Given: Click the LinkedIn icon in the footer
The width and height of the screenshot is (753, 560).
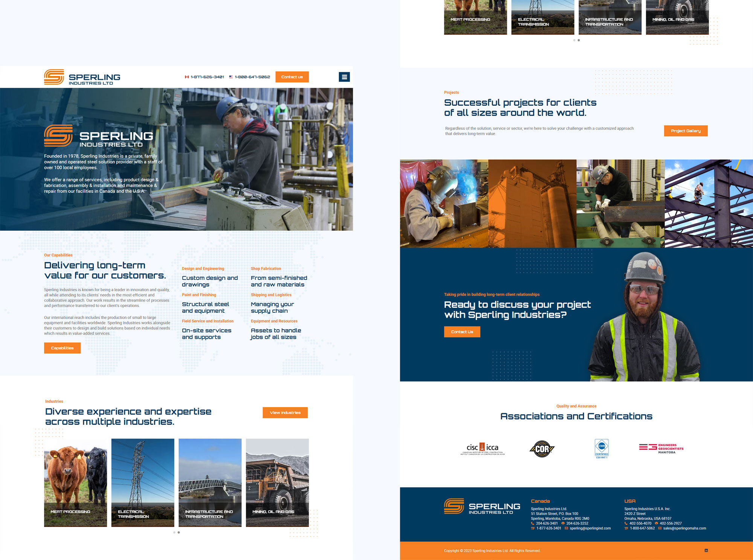Looking at the screenshot, I should tap(706, 551).
